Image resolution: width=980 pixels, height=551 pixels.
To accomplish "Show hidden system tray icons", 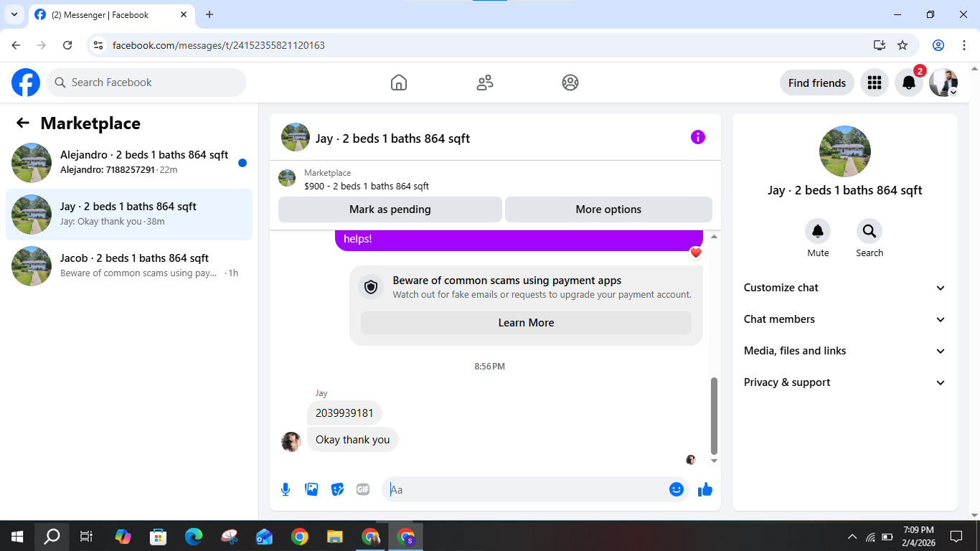I will [x=852, y=536].
